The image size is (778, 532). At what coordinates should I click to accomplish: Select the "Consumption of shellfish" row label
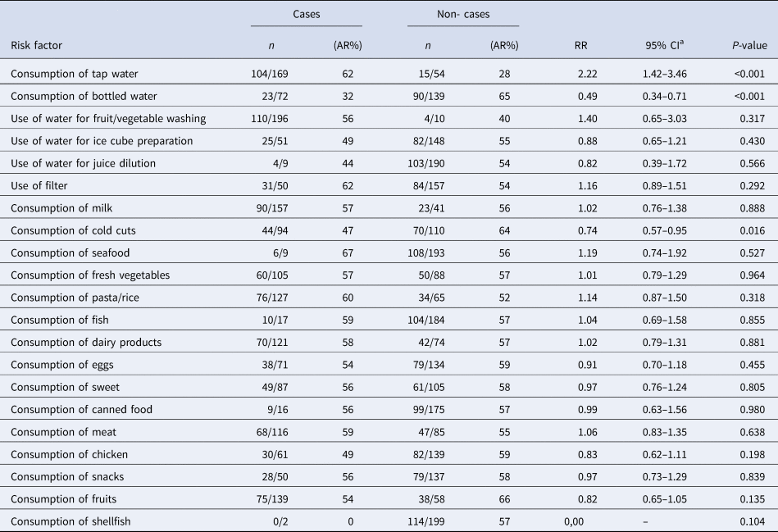[x=73, y=521]
